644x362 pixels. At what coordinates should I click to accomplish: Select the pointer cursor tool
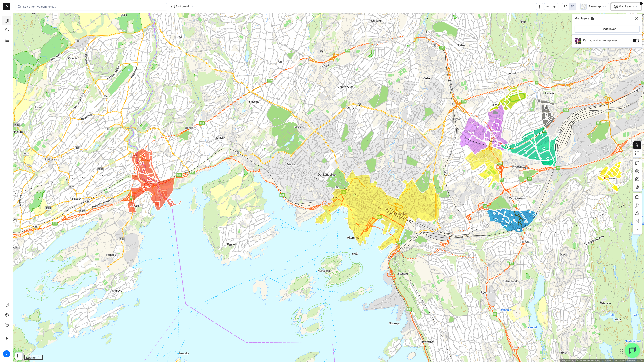pos(637,145)
